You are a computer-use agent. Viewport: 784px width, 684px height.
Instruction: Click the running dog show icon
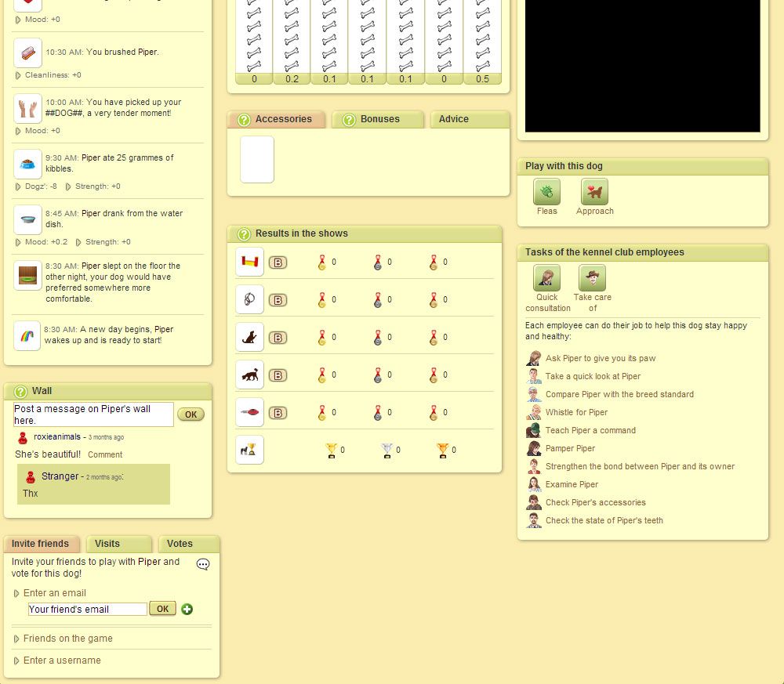pos(249,375)
